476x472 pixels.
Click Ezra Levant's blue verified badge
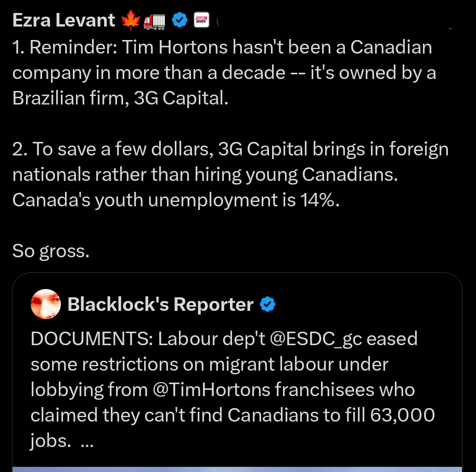[179, 20]
